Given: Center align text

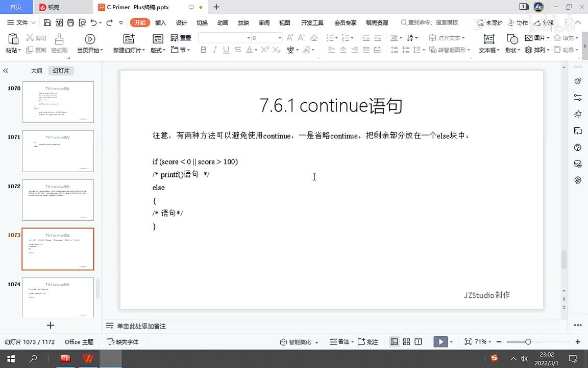Looking at the screenshot, I should (343, 50).
